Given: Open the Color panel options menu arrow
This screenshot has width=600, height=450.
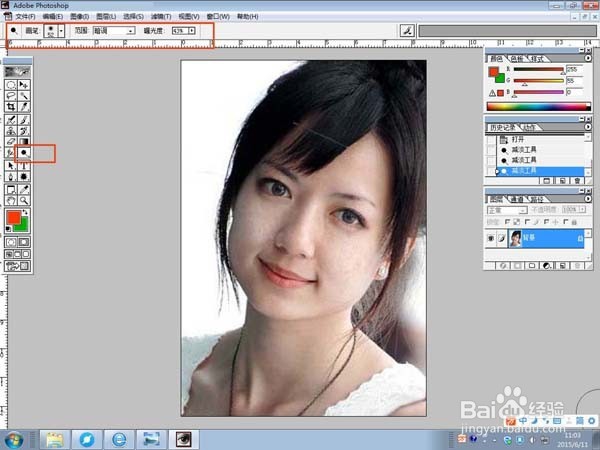Looking at the screenshot, I should pos(588,59).
